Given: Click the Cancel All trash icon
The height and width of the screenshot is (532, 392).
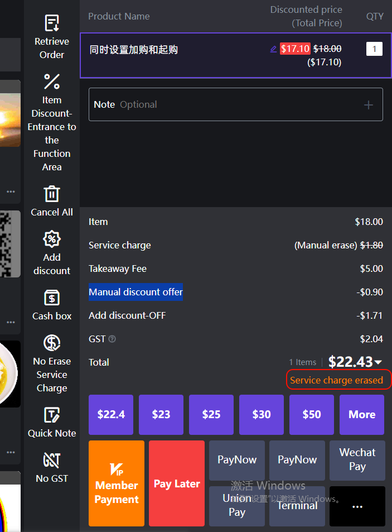Looking at the screenshot, I should click(52, 194).
